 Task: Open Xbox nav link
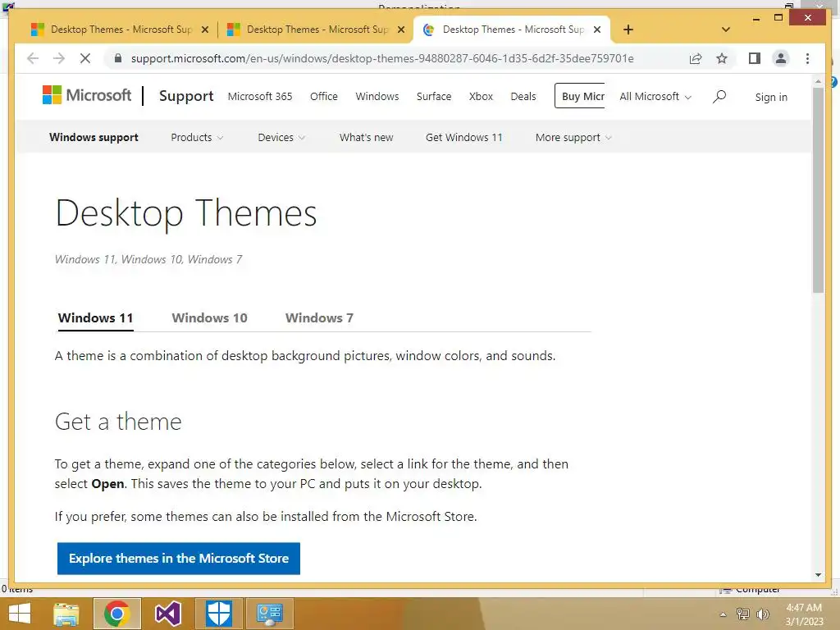(481, 97)
